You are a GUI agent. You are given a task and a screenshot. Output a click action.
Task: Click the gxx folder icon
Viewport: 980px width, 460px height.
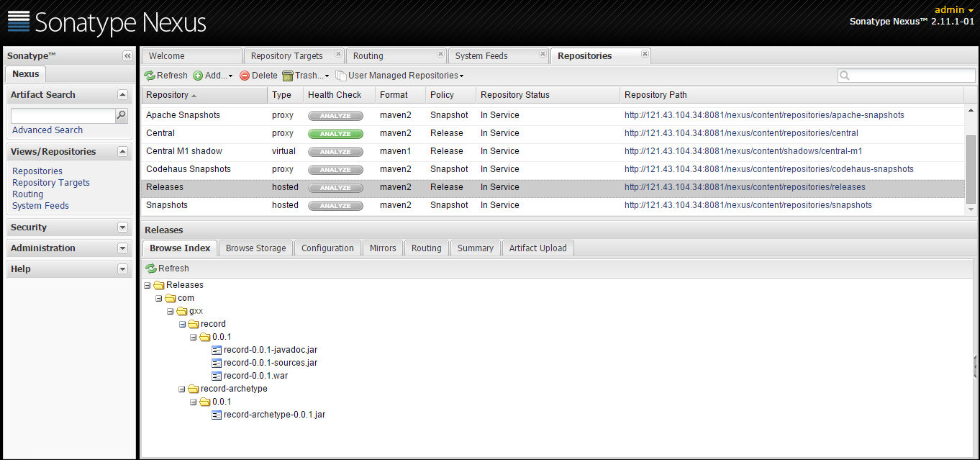(182, 311)
